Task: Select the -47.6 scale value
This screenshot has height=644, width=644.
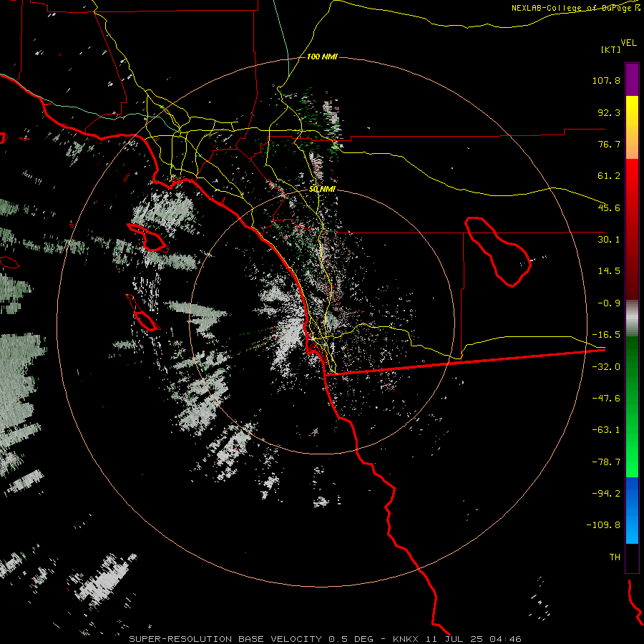Action: [x=606, y=399]
